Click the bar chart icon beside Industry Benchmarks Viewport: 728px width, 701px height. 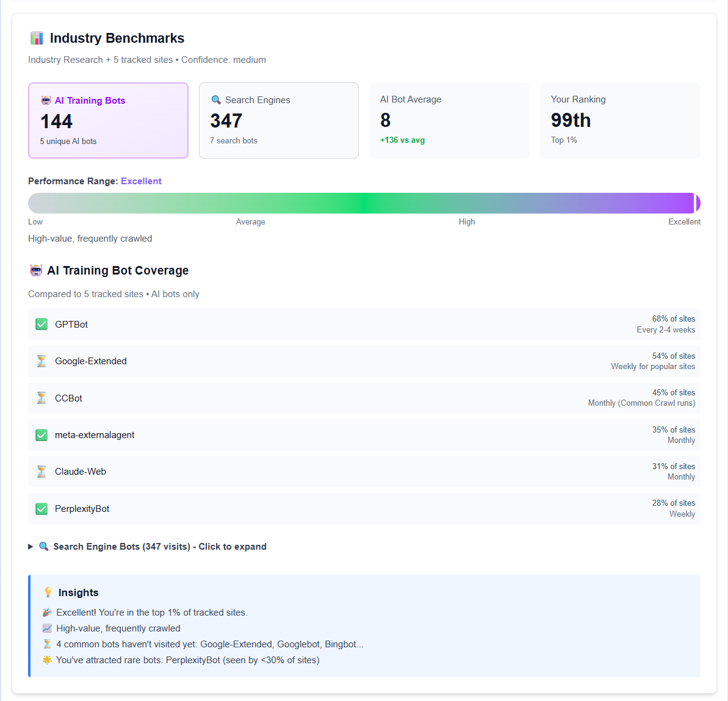(37, 37)
